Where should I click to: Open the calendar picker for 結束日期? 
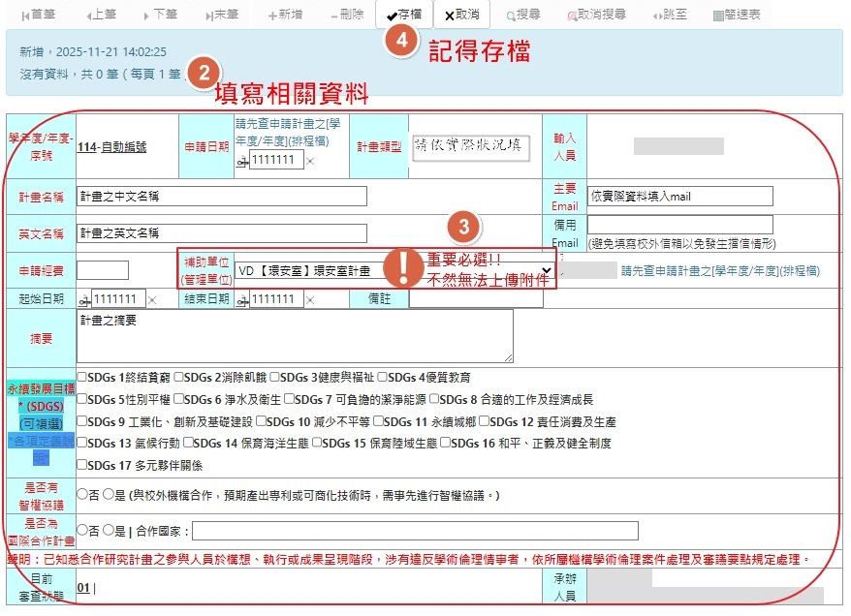tap(241, 299)
